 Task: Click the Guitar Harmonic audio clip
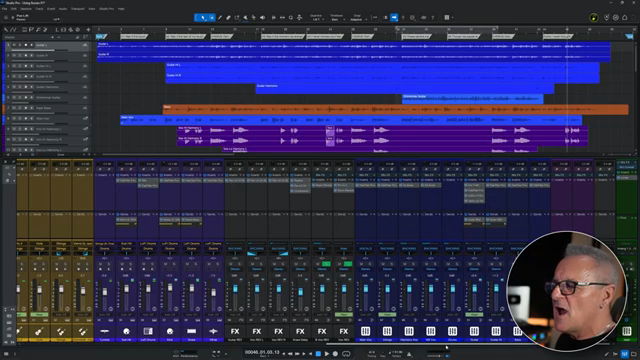click(404, 89)
